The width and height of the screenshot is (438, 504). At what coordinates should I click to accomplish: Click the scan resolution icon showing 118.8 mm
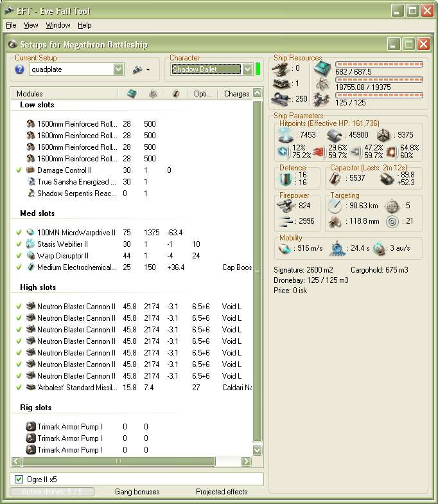click(x=335, y=221)
